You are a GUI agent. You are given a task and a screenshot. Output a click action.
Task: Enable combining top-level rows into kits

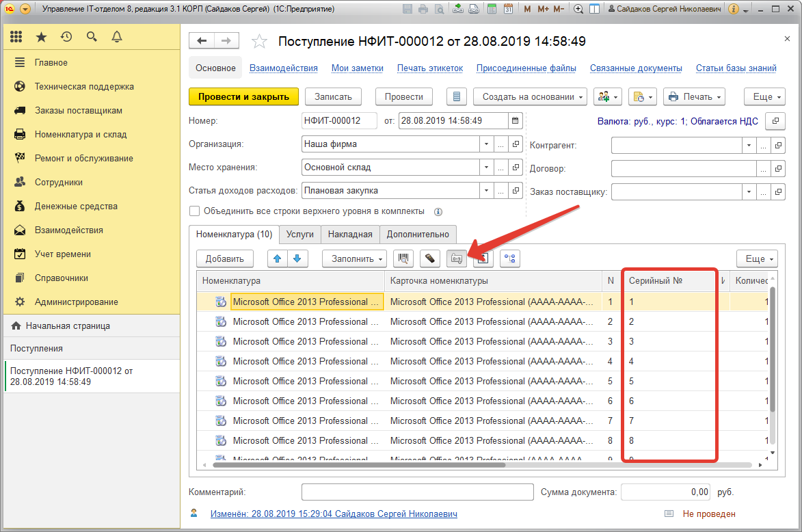pos(194,211)
